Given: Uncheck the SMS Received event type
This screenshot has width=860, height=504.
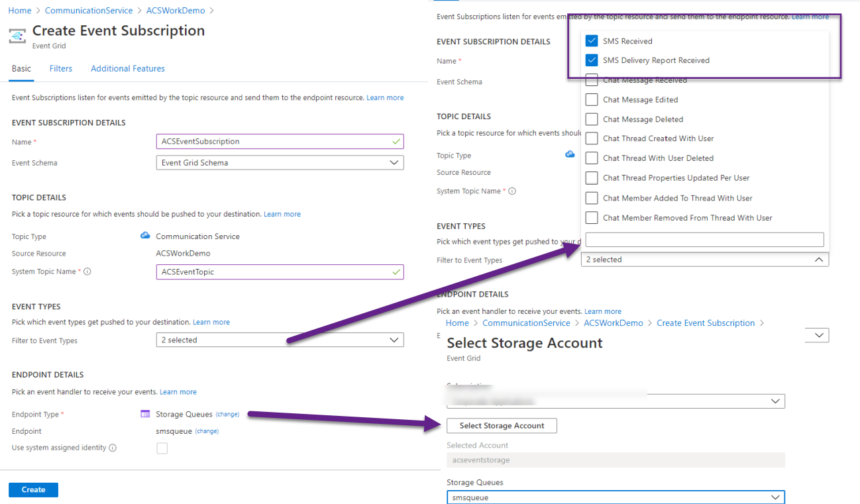Looking at the screenshot, I should tap(592, 41).
